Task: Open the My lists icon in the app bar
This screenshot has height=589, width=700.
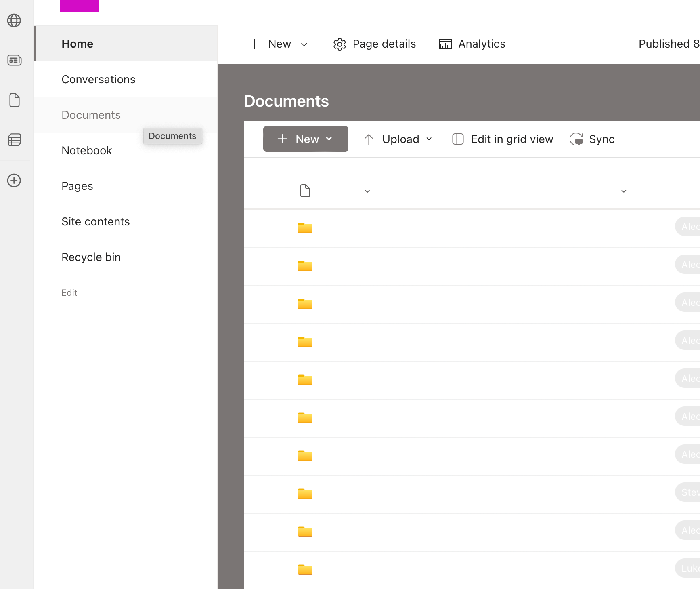Action: (x=15, y=140)
